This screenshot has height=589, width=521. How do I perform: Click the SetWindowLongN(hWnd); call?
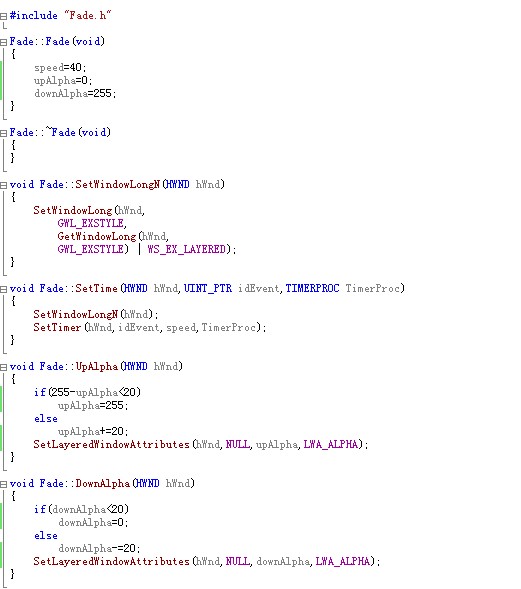(x=96, y=314)
